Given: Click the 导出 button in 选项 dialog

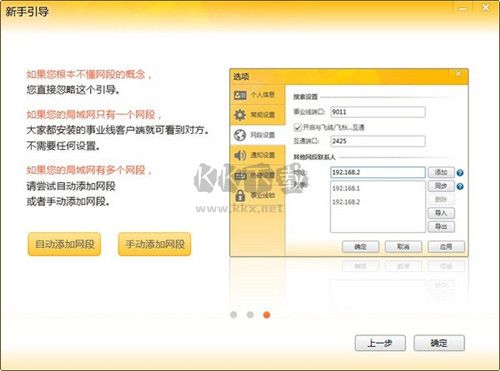Looking at the screenshot, I should 441,227.
